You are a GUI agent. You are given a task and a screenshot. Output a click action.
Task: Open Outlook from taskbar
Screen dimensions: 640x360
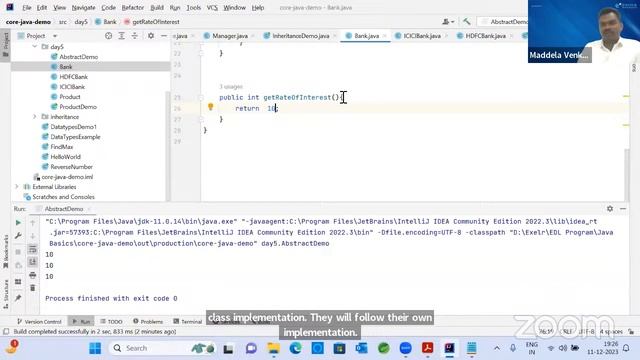[x=361, y=348]
